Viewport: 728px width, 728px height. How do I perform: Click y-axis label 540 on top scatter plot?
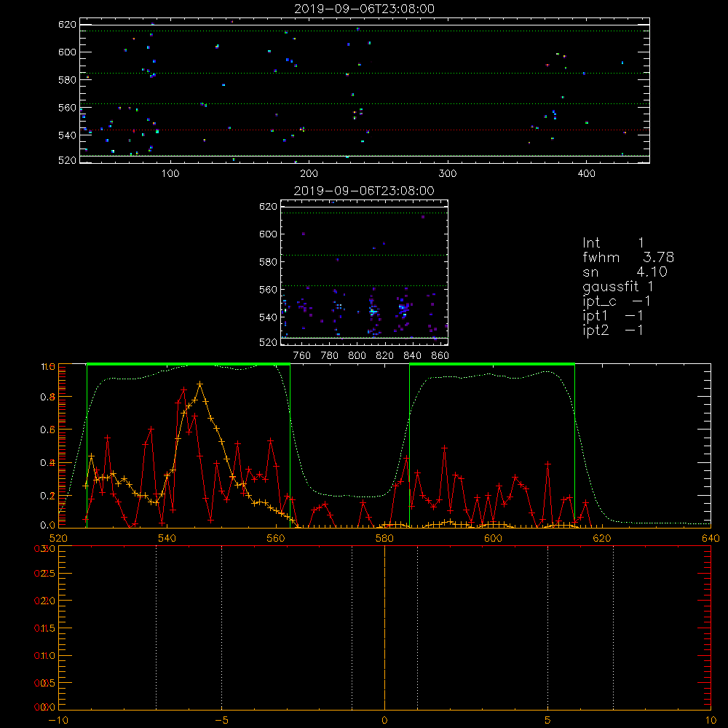click(67, 135)
